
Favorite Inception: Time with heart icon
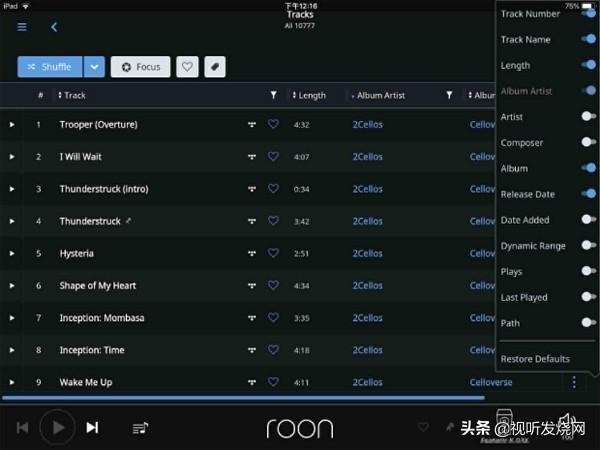273,349
